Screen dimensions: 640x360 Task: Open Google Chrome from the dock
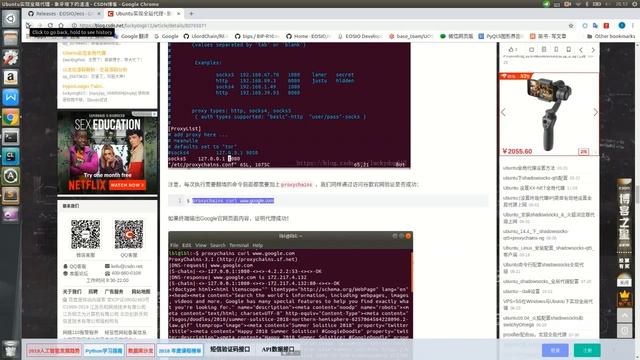tap(11, 117)
